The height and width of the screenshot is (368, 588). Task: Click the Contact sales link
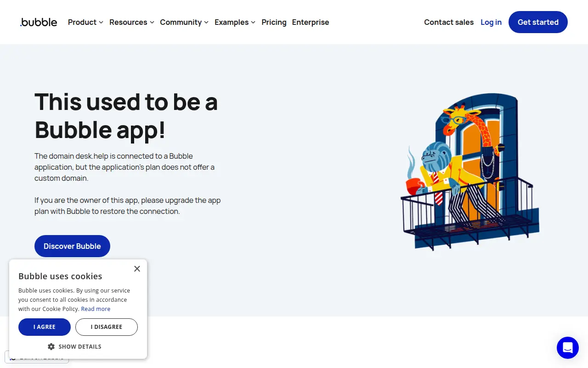point(449,22)
